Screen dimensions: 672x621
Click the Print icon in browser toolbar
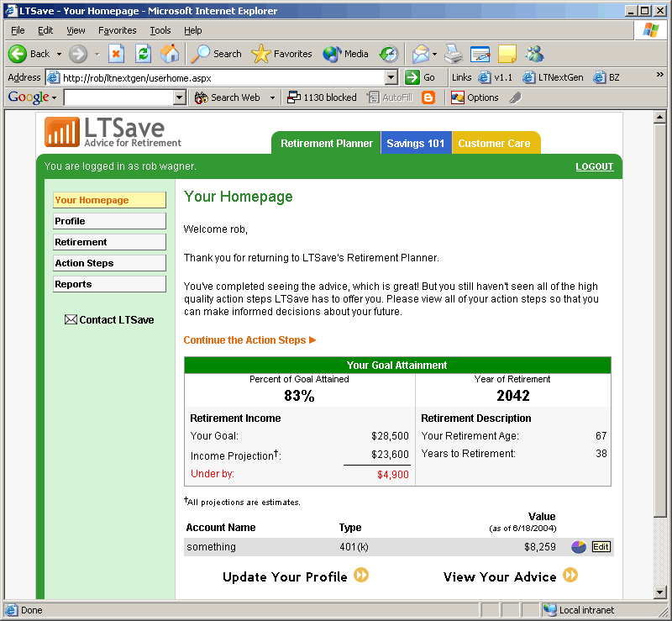[x=454, y=54]
